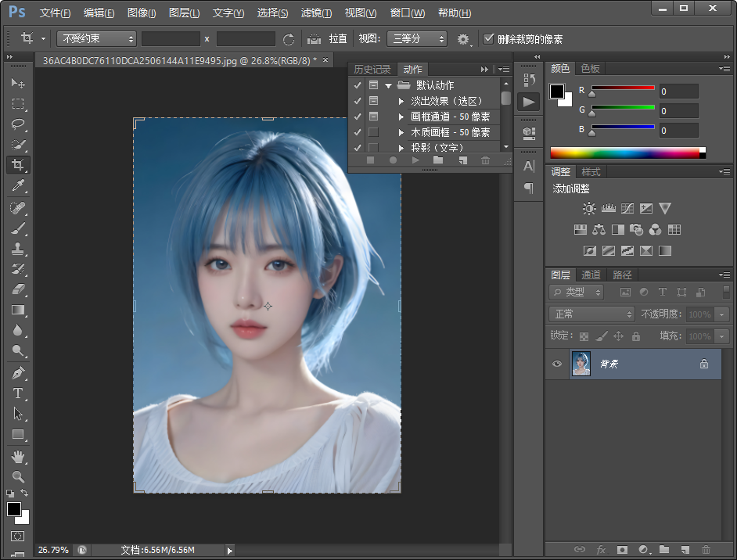Open the Character panel icon
Viewport: 737px width, 560px height.
[528, 165]
